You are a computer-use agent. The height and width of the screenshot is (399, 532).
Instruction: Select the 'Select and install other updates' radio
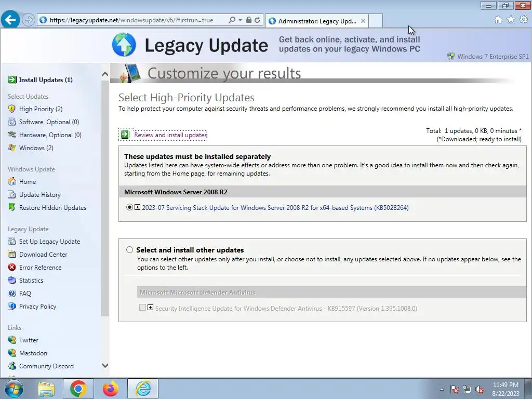(x=129, y=250)
